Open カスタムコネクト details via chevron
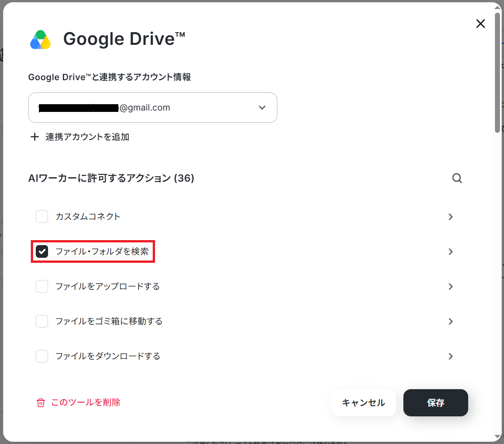This screenshot has width=504, height=444. pyautogui.click(x=451, y=217)
